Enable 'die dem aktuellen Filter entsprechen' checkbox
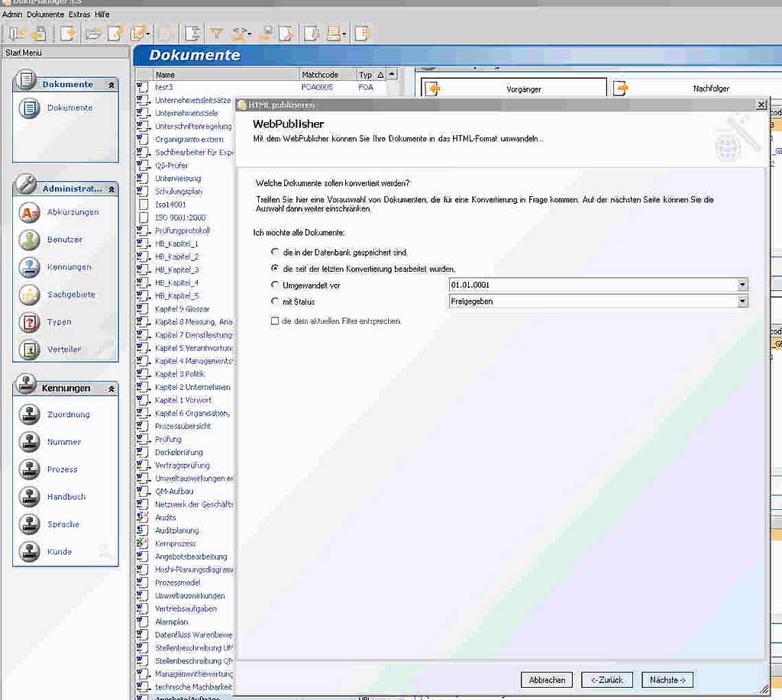The width and height of the screenshot is (782, 700). (275, 321)
